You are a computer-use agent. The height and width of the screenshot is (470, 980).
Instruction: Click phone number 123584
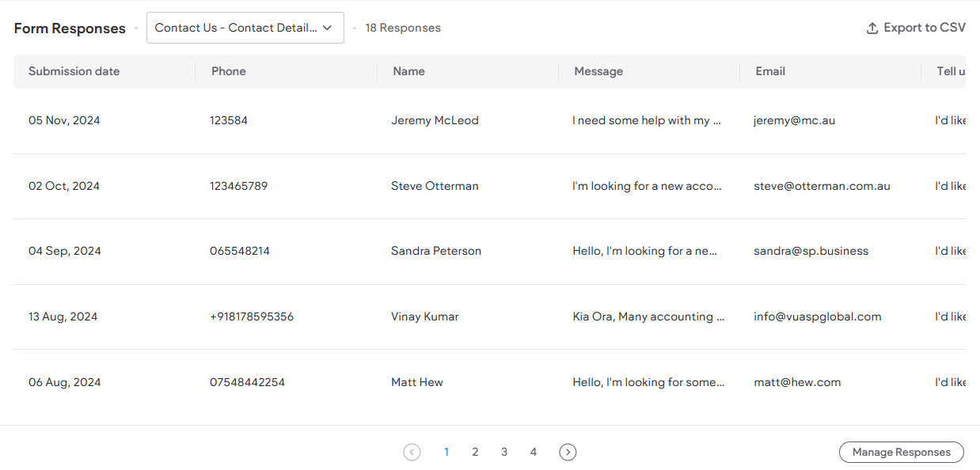click(229, 120)
